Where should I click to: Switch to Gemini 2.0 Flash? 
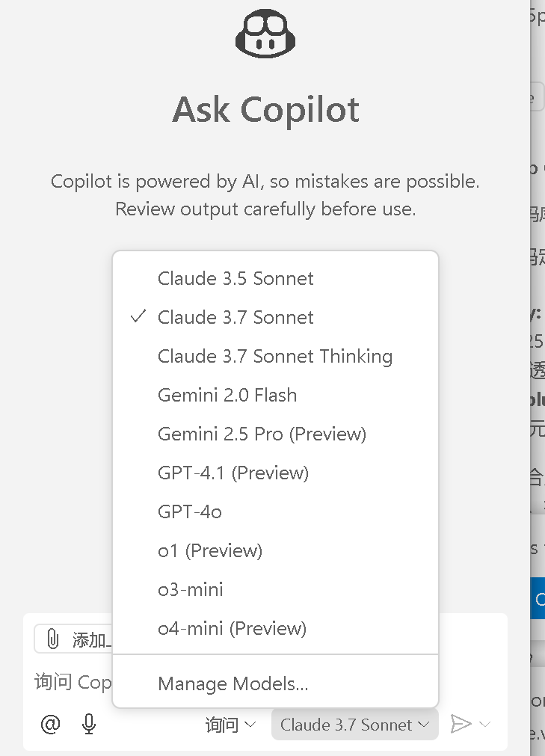(227, 395)
